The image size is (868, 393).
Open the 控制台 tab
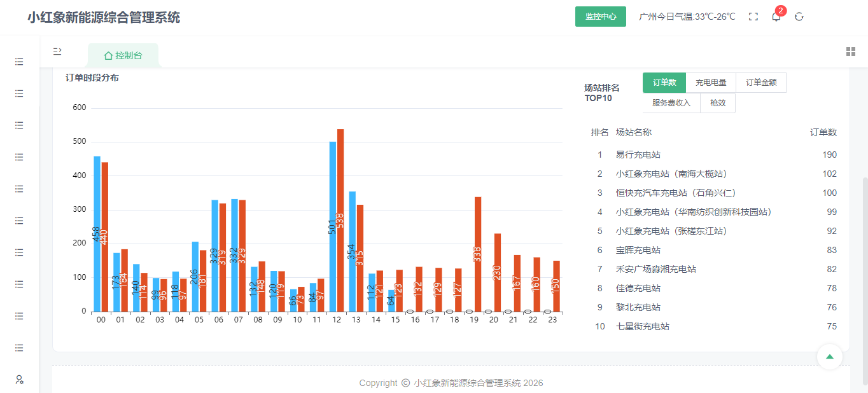123,55
